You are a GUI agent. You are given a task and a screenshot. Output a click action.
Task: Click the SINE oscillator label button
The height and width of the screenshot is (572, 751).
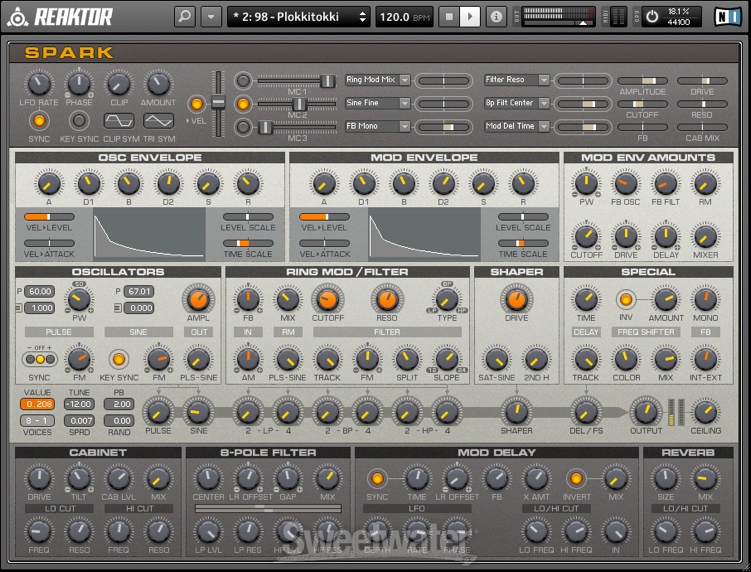pos(138,332)
